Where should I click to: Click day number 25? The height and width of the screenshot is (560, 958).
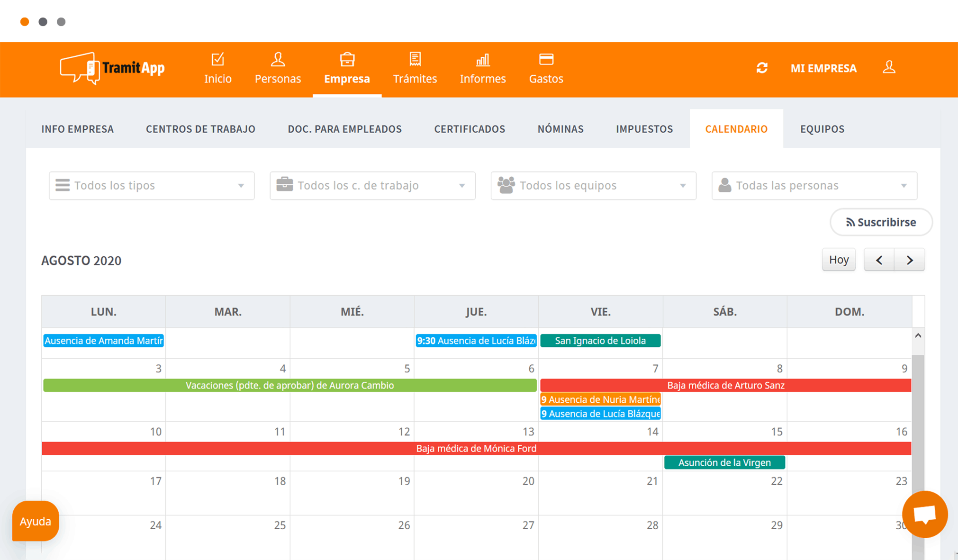[280, 525]
